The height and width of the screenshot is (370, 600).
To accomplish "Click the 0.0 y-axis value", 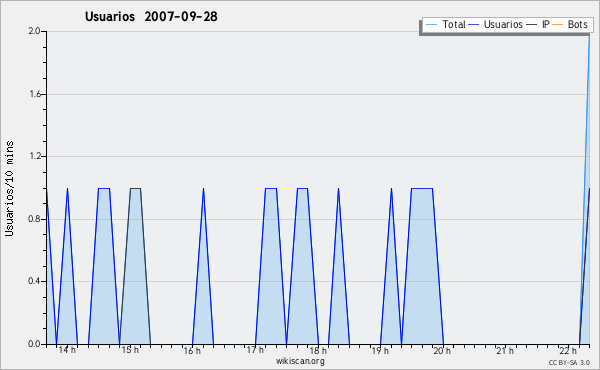I will point(34,344).
